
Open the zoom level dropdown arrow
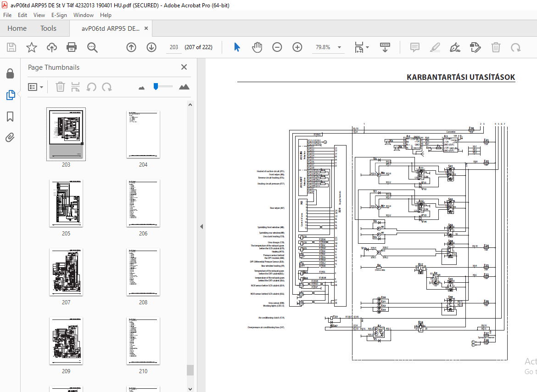pyautogui.click(x=339, y=47)
